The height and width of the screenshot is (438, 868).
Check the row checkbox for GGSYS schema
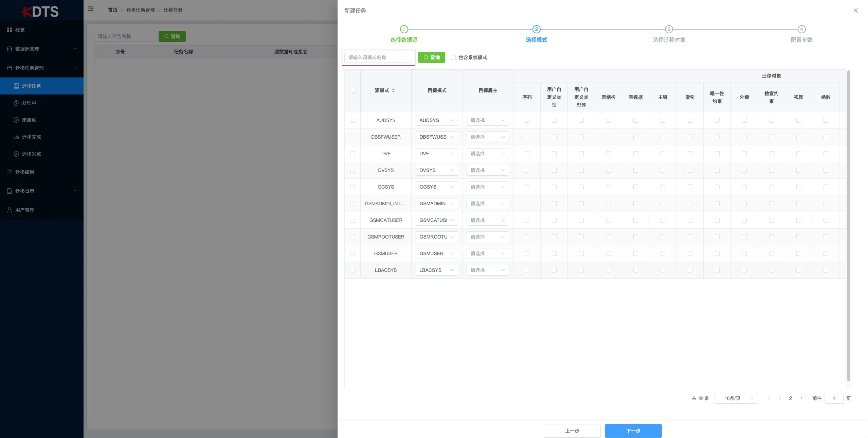click(x=352, y=187)
